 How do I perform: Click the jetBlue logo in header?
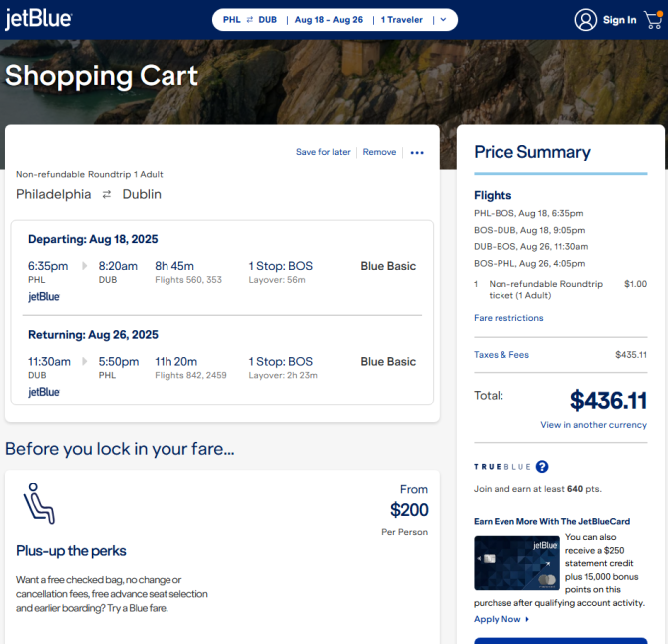point(38,19)
